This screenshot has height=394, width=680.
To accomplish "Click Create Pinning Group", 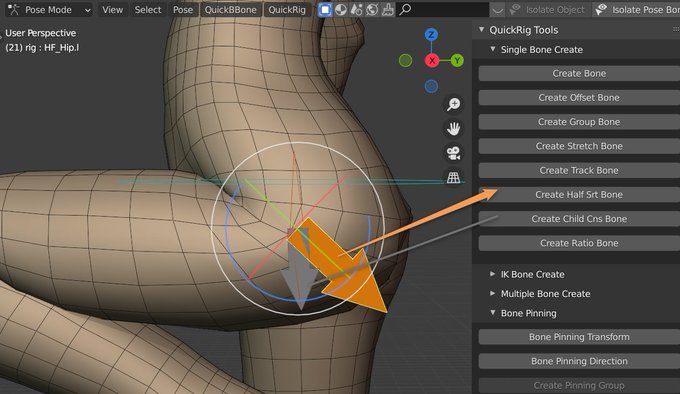I will coord(579,385).
